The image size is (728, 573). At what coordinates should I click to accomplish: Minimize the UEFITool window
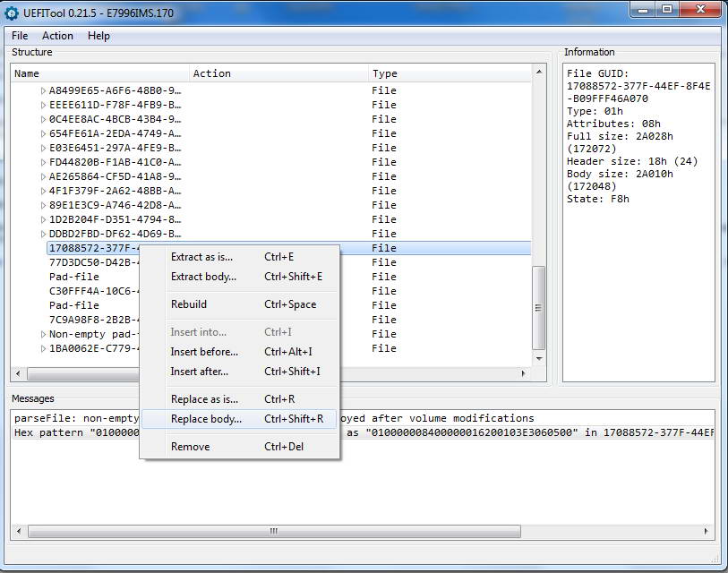(643, 9)
